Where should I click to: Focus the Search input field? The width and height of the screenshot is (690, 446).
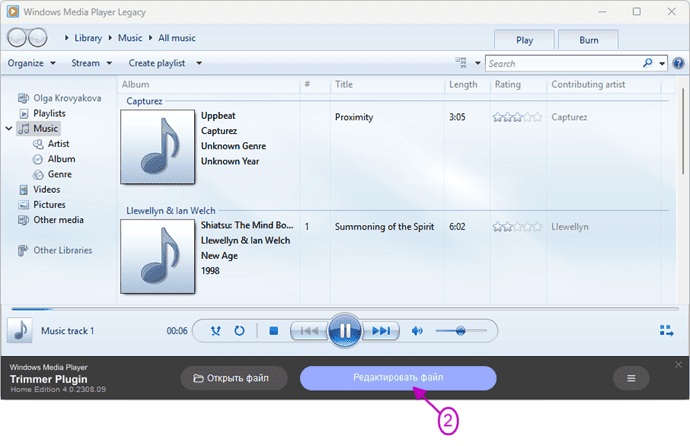[x=564, y=63]
